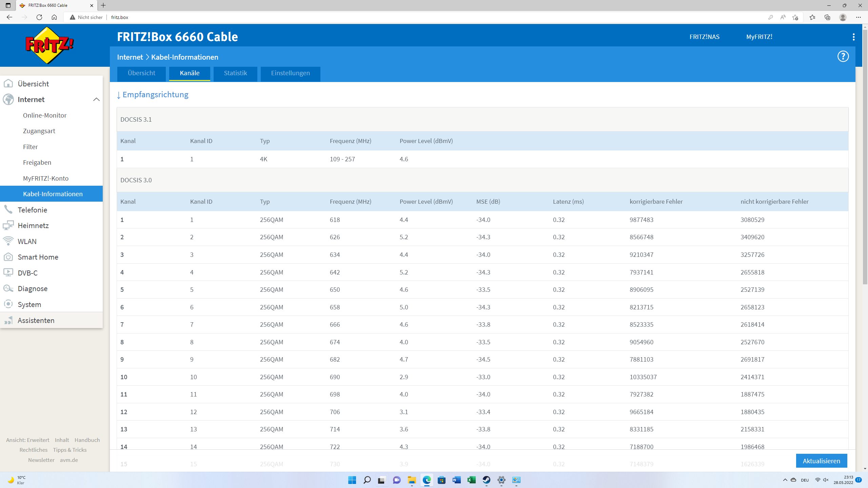The width and height of the screenshot is (868, 488).
Task: Open a new browser tab
Action: [103, 5]
